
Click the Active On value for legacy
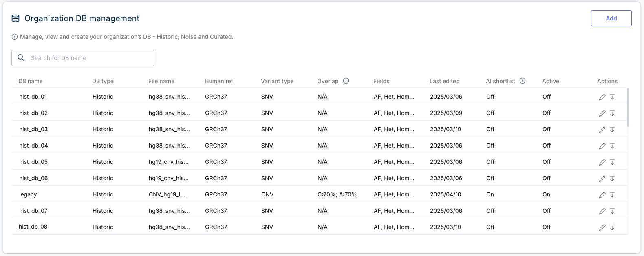546,194
